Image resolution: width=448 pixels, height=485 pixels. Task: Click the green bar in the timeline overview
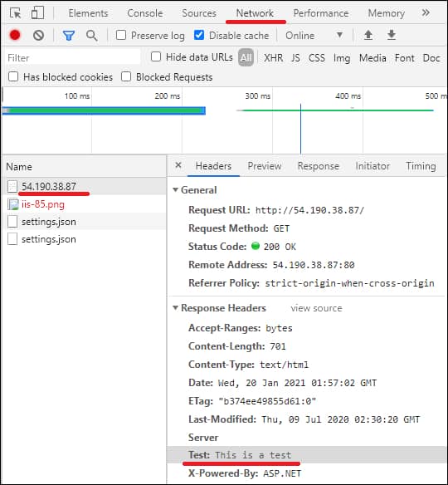click(x=104, y=110)
